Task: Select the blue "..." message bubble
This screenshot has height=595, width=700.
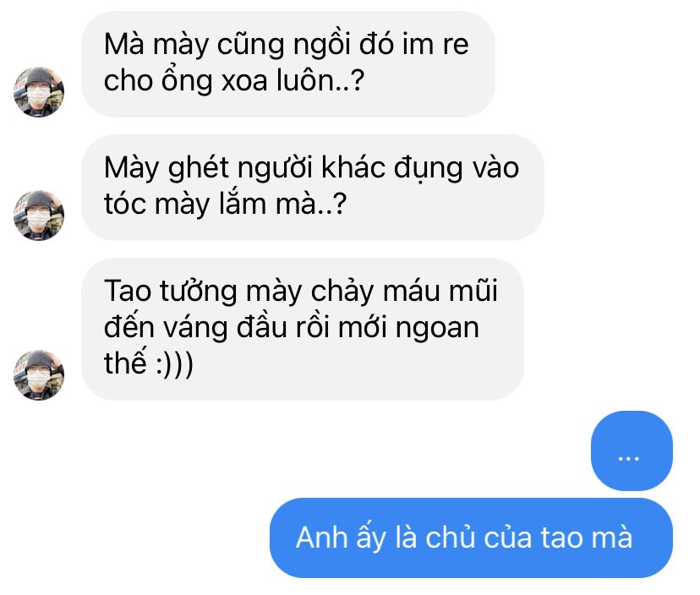Action: coord(632,450)
